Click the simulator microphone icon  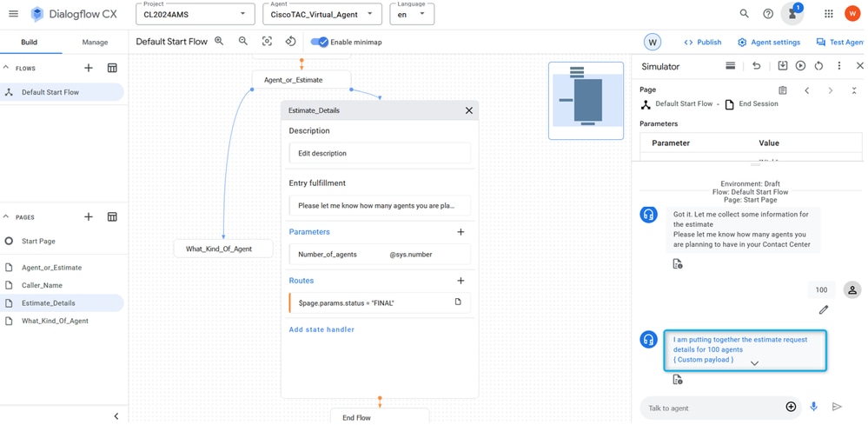[x=814, y=407]
